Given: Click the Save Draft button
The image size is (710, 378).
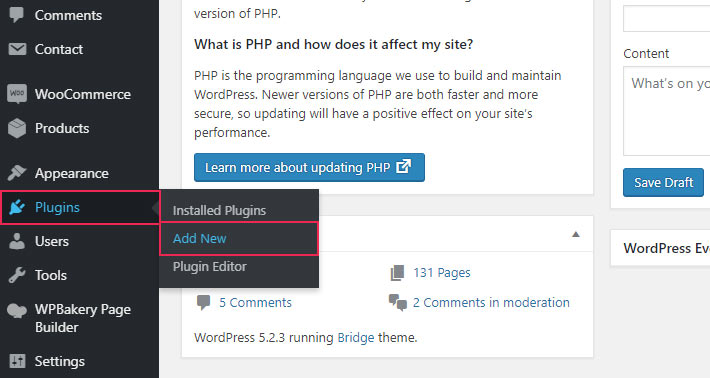Looking at the screenshot, I should [x=663, y=182].
